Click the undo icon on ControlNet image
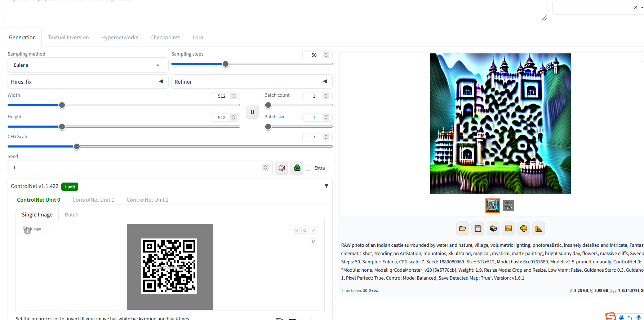This screenshot has width=644, height=320. [296, 230]
